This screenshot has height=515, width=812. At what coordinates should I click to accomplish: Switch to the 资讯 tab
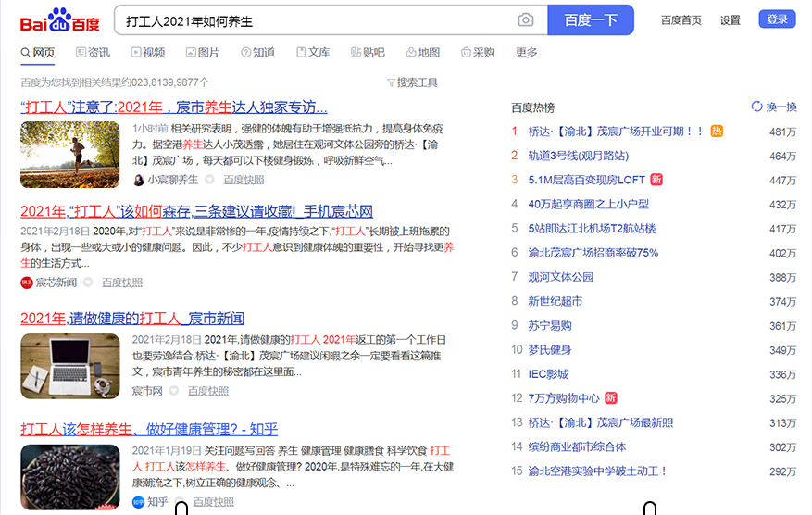(93, 52)
